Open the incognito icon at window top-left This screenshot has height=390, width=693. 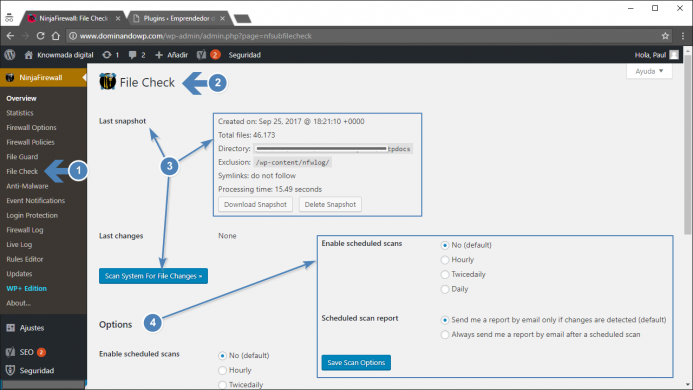9,18
